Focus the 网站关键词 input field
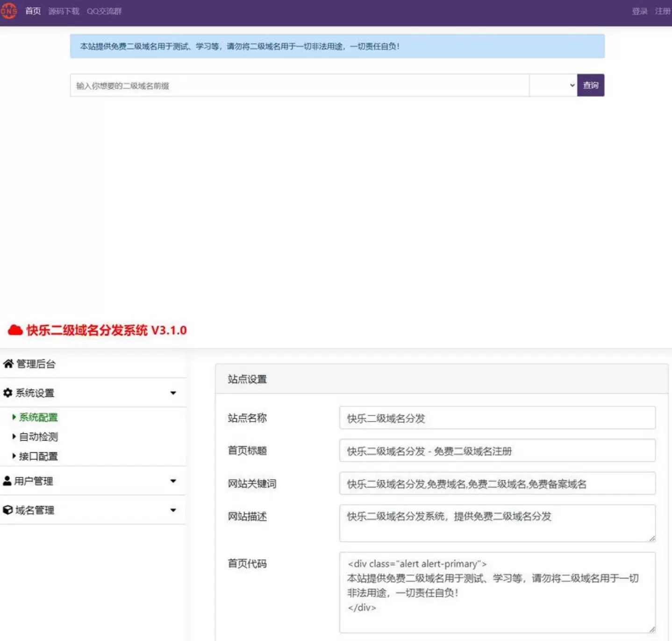The width and height of the screenshot is (672, 641). click(x=497, y=483)
